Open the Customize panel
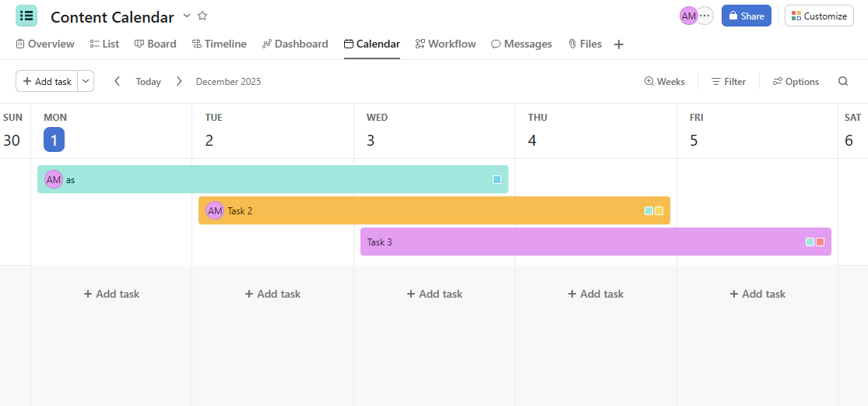 click(819, 16)
